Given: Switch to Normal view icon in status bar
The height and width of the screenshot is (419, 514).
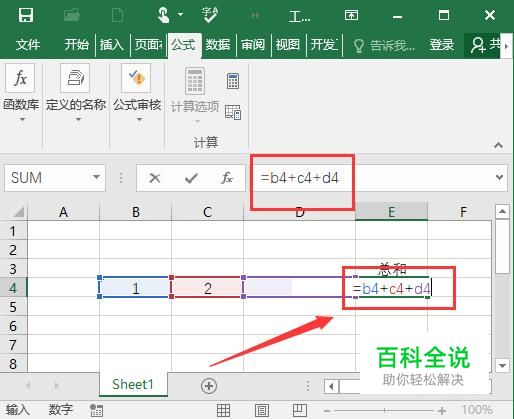Looking at the screenshot, I should 223,411.
